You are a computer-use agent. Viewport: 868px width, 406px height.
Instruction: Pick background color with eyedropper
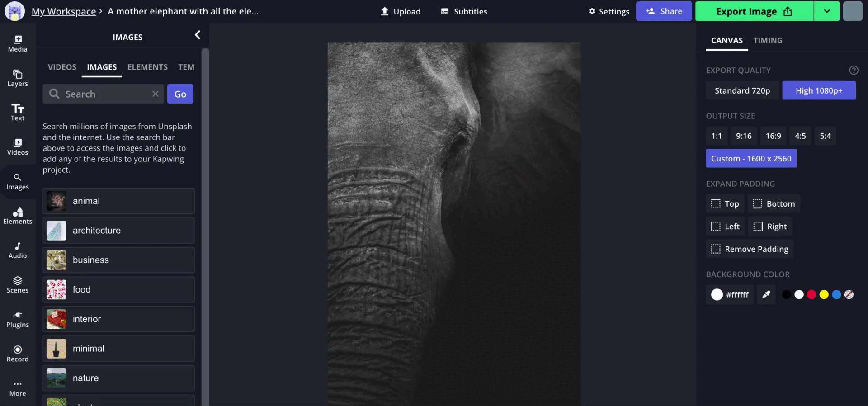pos(766,295)
